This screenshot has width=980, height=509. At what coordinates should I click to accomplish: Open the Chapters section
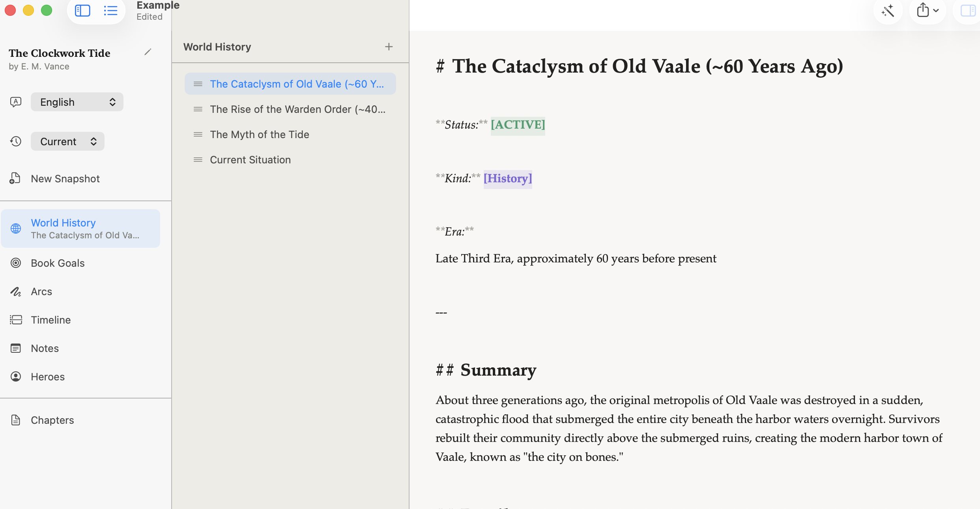point(52,420)
